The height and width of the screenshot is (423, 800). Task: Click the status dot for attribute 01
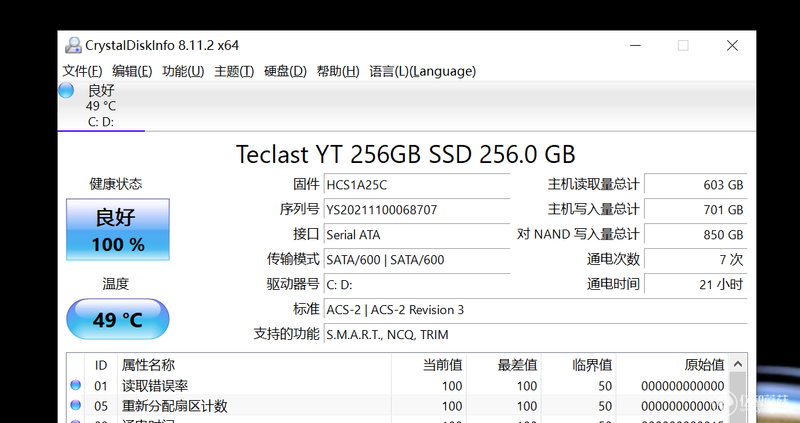pos(76,385)
